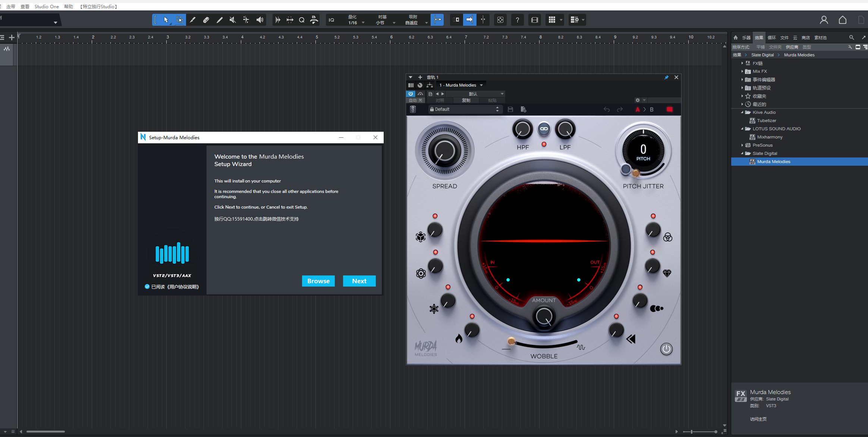
Task: Toggle the autoscroll arrow button
Action: tap(469, 20)
